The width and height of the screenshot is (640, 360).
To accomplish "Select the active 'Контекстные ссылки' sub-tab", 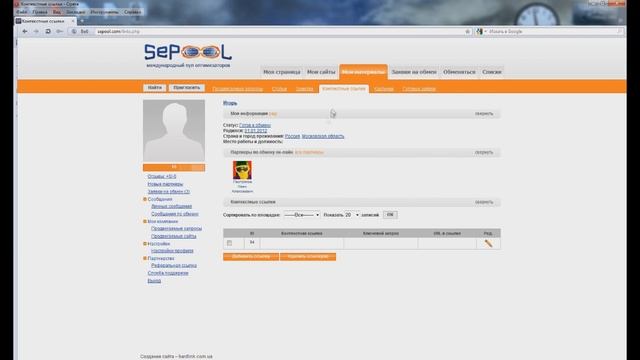I will click(x=344, y=89).
